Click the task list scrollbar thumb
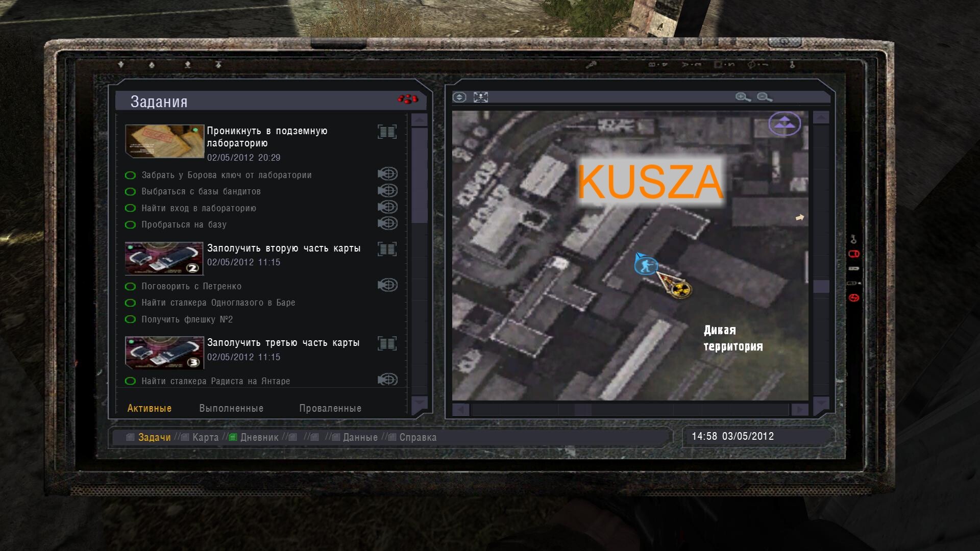 pos(420,175)
